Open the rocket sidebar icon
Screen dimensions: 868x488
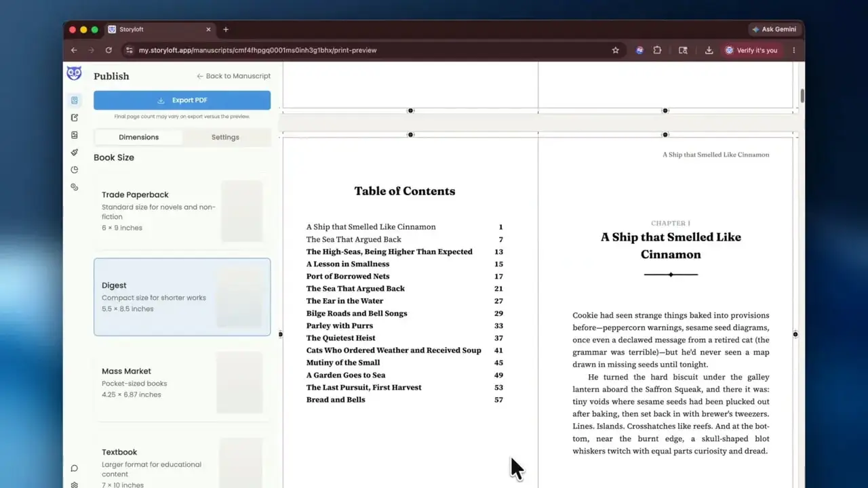point(75,152)
